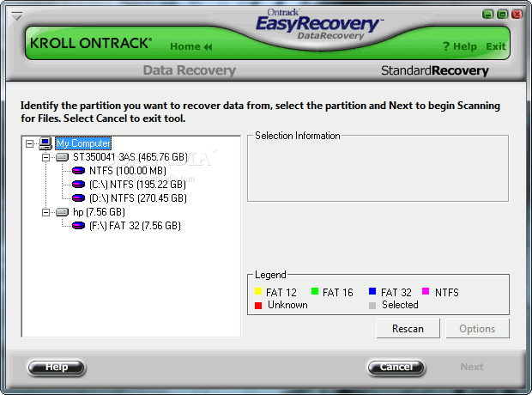Collapse the hp (7.56 GB) drive node
This screenshot has height=395, width=532.
point(45,213)
